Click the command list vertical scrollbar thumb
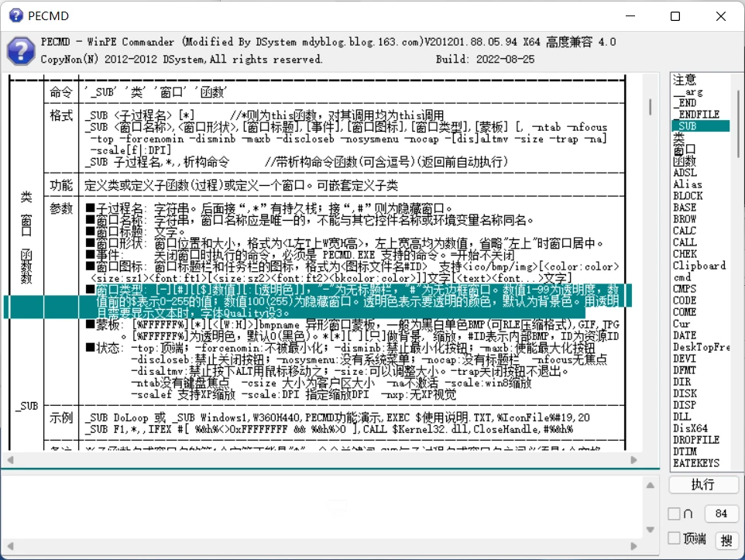The height and width of the screenshot is (560, 745). [x=738, y=124]
